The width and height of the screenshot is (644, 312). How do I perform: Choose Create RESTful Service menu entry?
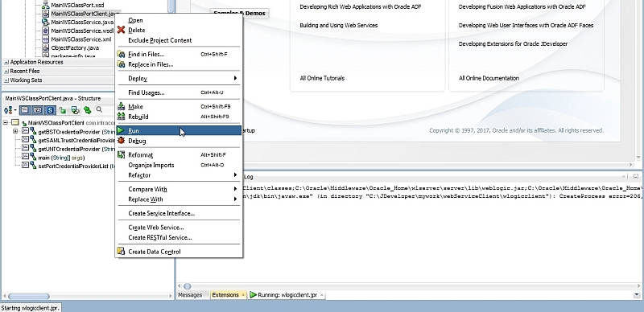tap(179, 237)
